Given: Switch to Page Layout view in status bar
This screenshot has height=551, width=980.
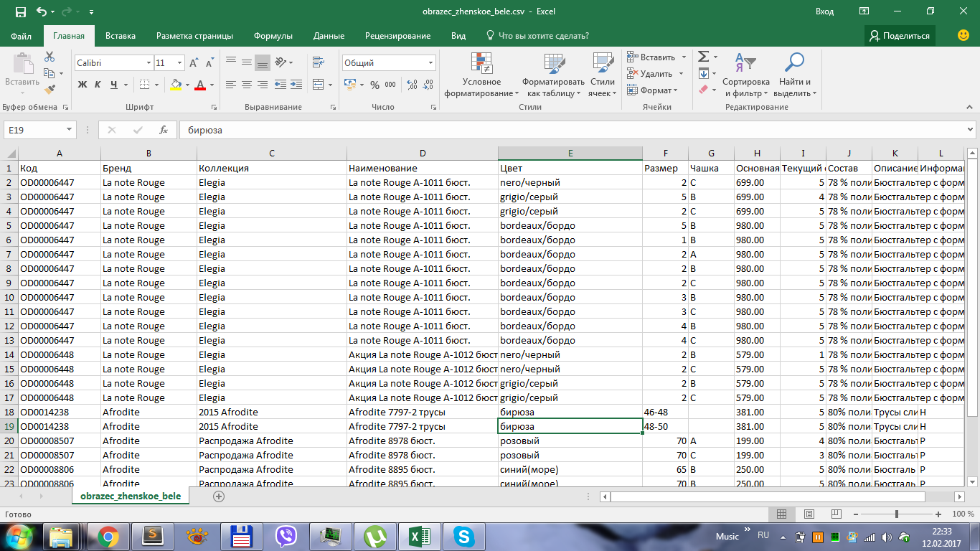Looking at the screenshot, I should click(x=809, y=514).
